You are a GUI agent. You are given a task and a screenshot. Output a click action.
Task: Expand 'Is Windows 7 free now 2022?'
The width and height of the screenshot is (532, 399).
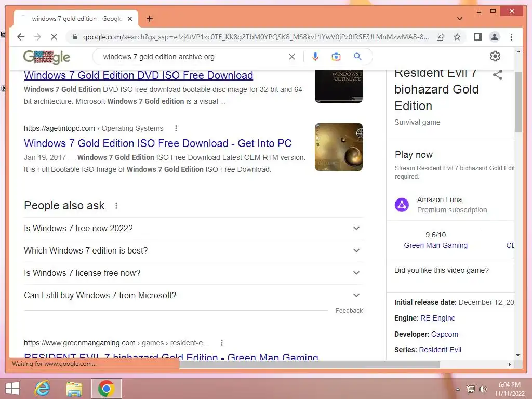pos(193,229)
